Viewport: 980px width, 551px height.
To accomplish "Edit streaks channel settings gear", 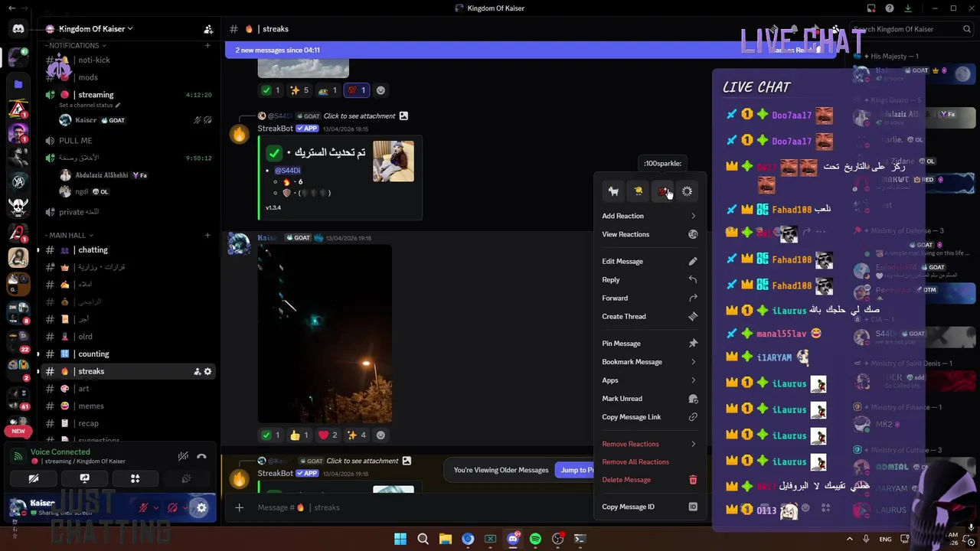I will pyautogui.click(x=207, y=371).
